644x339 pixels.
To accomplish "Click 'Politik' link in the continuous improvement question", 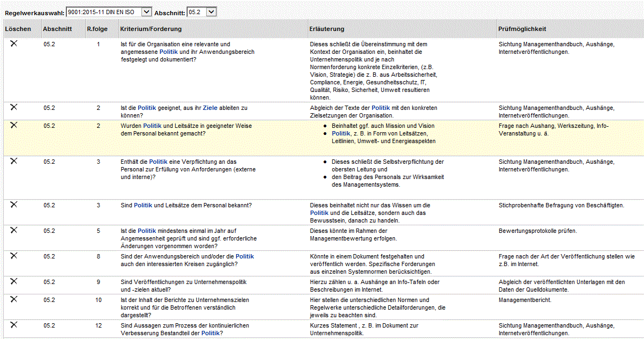I will pos(210,333).
